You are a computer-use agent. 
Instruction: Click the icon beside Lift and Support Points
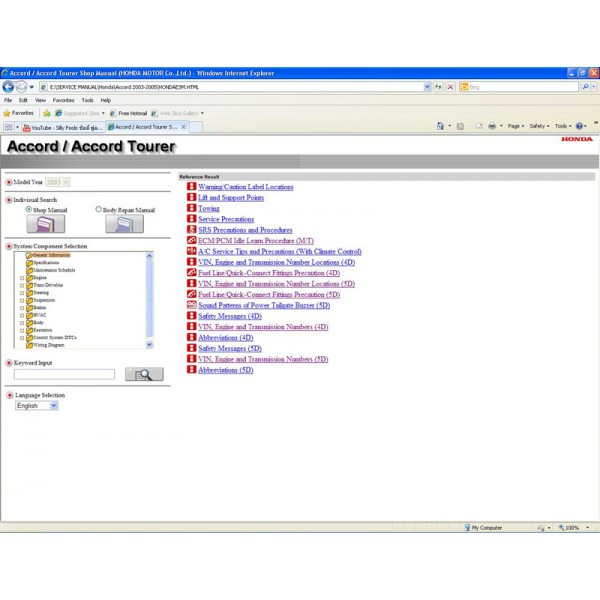[191, 197]
